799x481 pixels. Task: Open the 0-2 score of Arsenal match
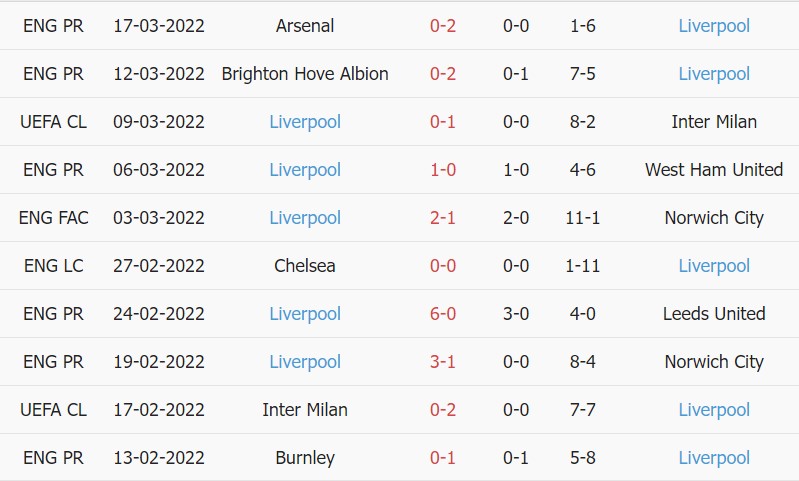pos(443,26)
